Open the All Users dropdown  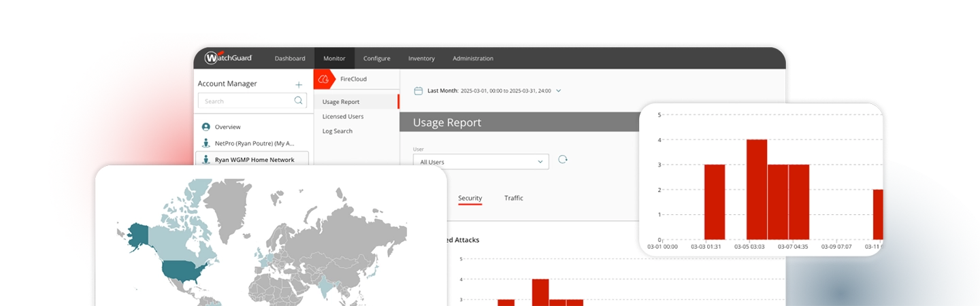[480, 162]
